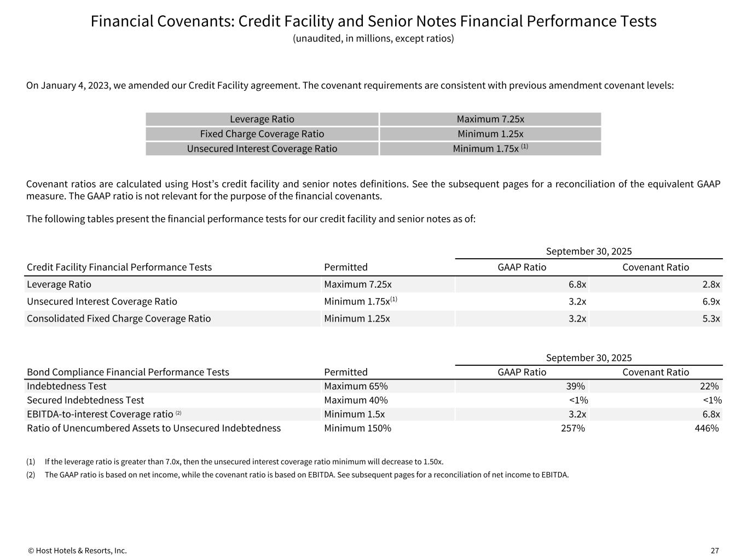
Task: Click the EBITDA-to-interest Coverage ratio label
Action: [x=100, y=414]
